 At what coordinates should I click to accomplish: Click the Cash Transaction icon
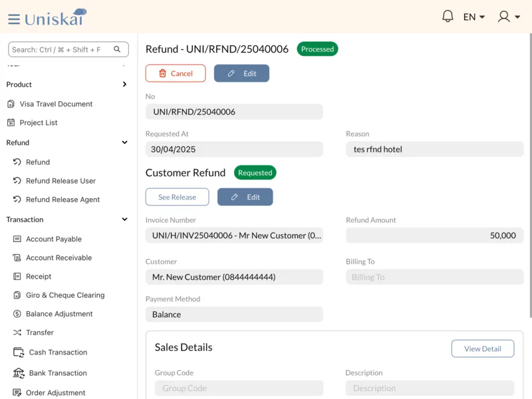pyautogui.click(x=19, y=352)
